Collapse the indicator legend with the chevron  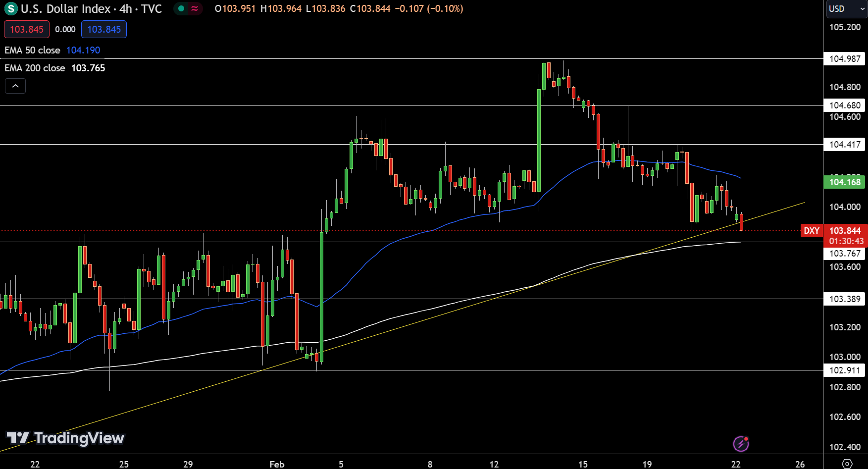(15, 86)
